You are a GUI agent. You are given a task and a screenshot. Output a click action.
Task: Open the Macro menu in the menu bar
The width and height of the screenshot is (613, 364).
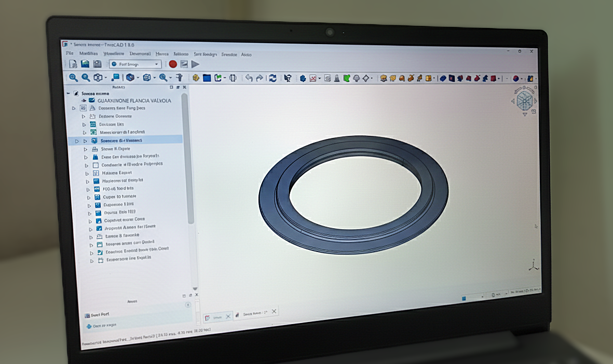[162, 54]
